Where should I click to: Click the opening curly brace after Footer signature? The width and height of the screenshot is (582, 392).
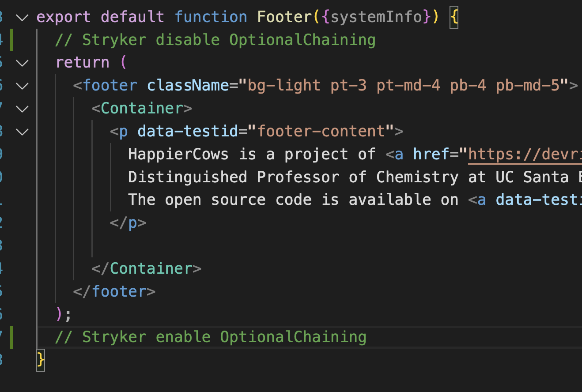454,18
